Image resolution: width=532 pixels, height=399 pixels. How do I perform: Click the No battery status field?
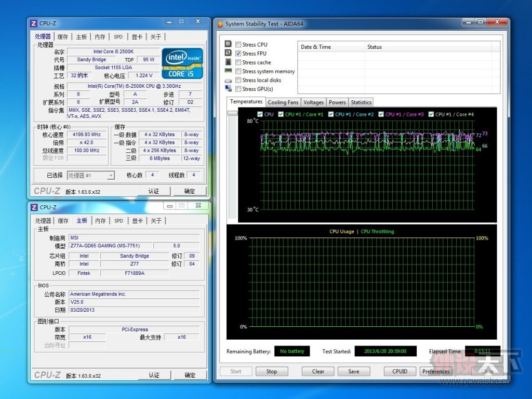292,351
